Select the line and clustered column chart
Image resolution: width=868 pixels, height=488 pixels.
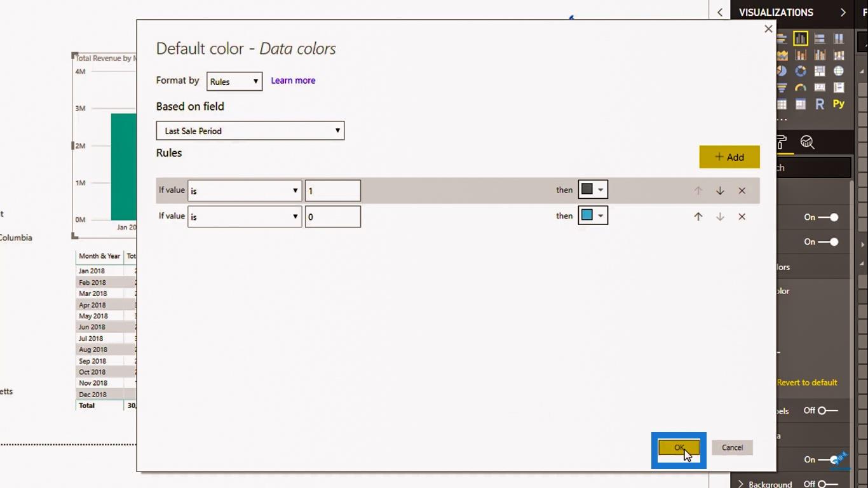pos(820,55)
